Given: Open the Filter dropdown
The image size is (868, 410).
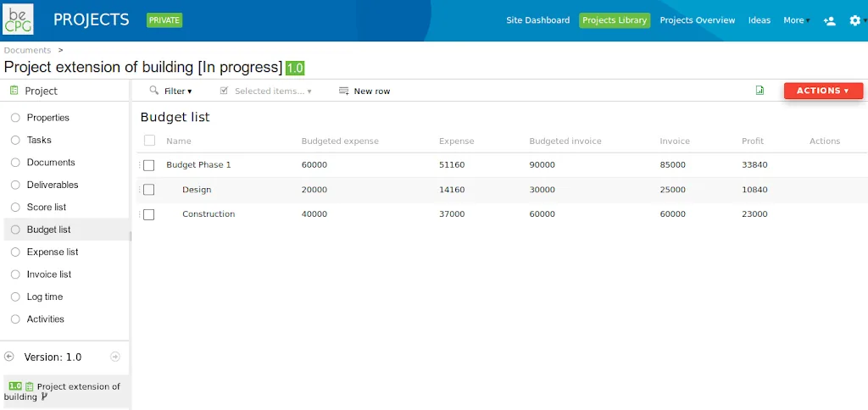Looking at the screenshot, I should coord(178,91).
